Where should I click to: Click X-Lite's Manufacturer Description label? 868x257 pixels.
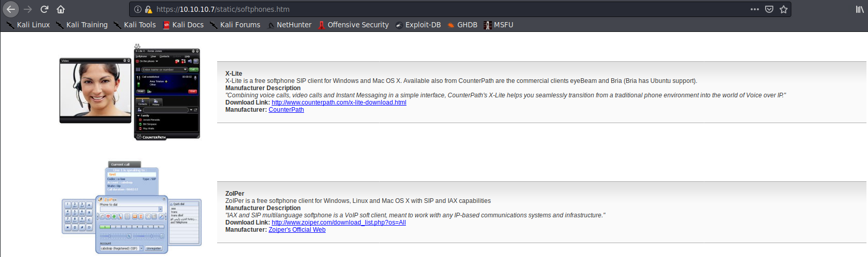click(x=263, y=88)
